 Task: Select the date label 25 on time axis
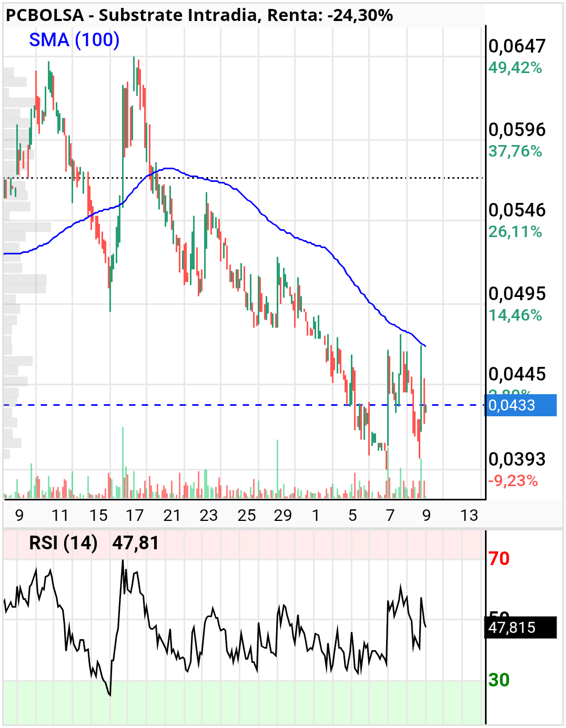(247, 516)
